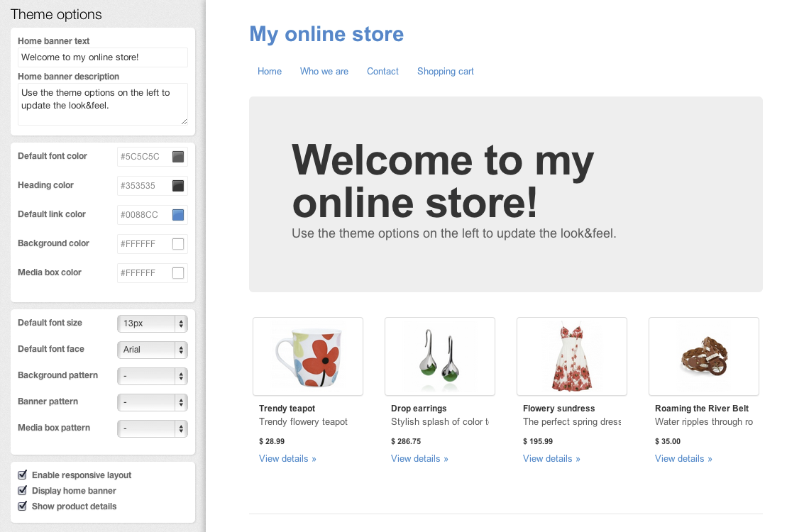
Task: Open the Who we are page
Action: coord(324,71)
